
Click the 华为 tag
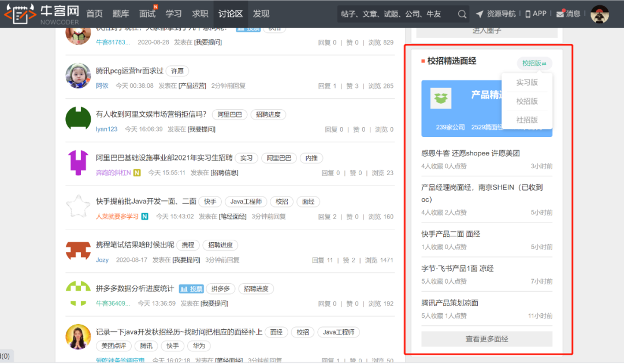pyautogui.click(x=199, y=346)
